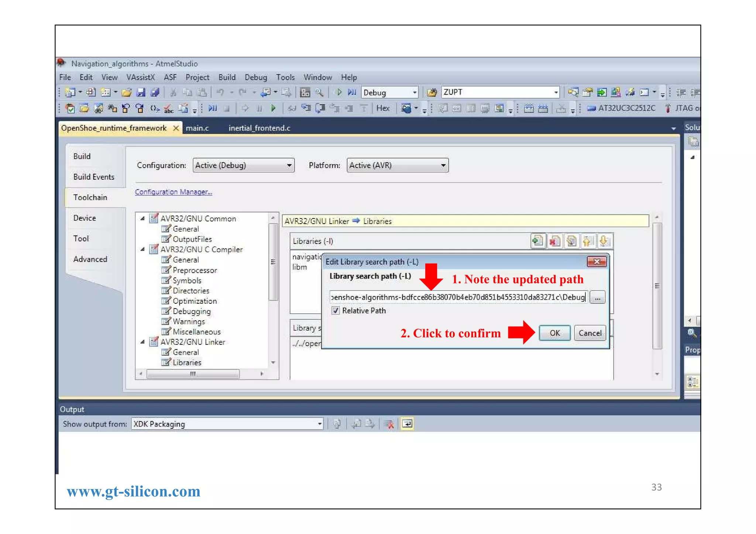Click the JTAG tool toolbar item
This screenshot has width=756, height=534.
(682, 108)
